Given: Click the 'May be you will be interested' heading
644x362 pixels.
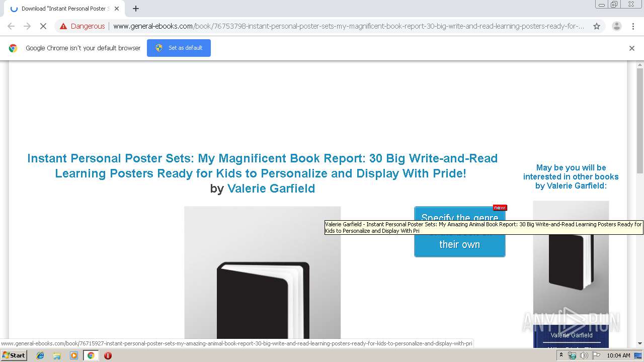Looking at the screenshot, I should click(571, 176).
